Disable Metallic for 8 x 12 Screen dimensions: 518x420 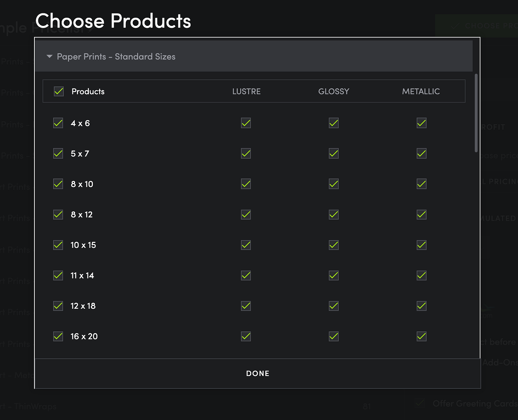421,214
